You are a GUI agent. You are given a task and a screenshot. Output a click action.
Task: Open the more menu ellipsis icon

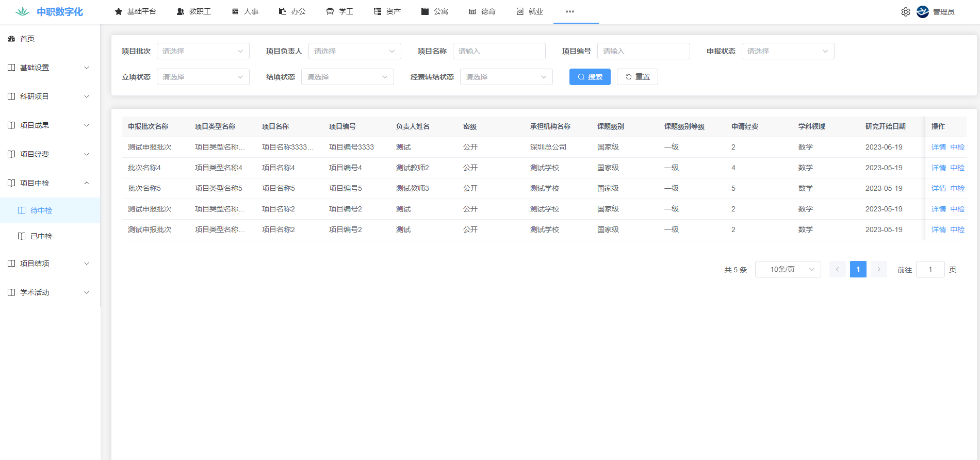[x=569, y=11]
